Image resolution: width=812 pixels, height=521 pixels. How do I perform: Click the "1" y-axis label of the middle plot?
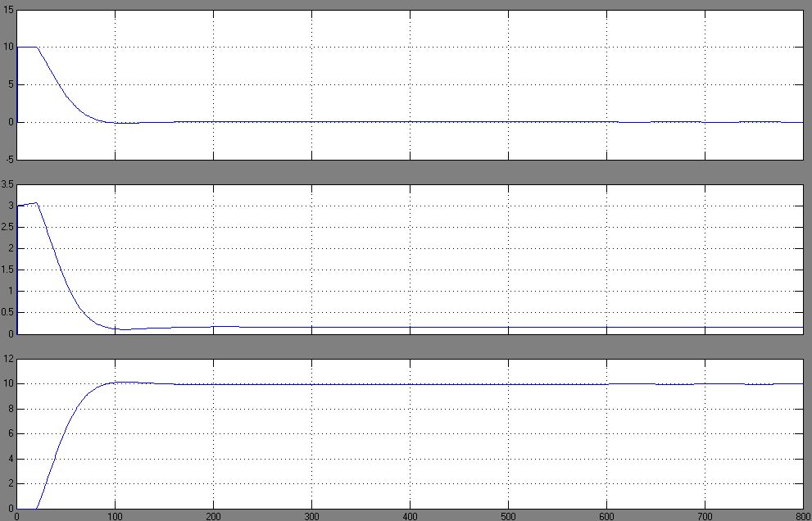[11, 292]
